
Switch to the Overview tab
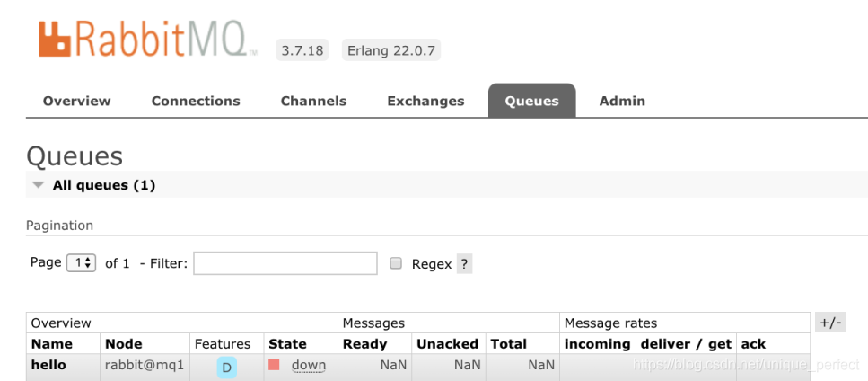(x=77, y=101)
